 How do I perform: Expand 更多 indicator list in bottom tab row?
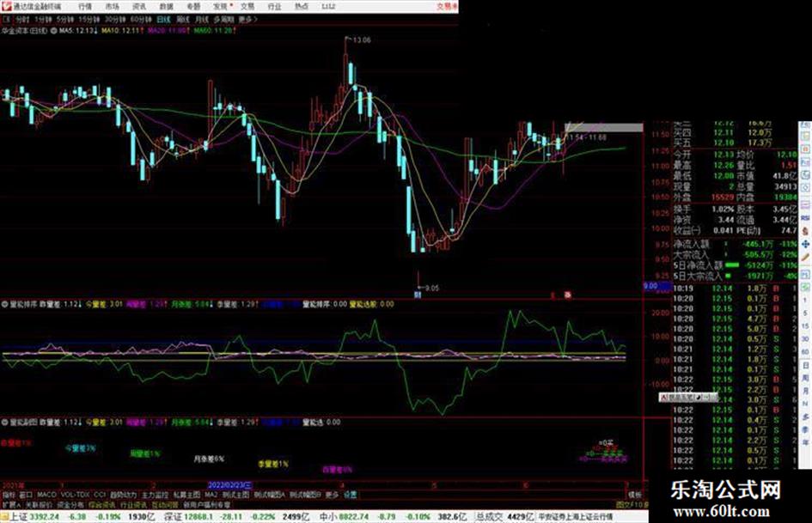coord(332,495)
